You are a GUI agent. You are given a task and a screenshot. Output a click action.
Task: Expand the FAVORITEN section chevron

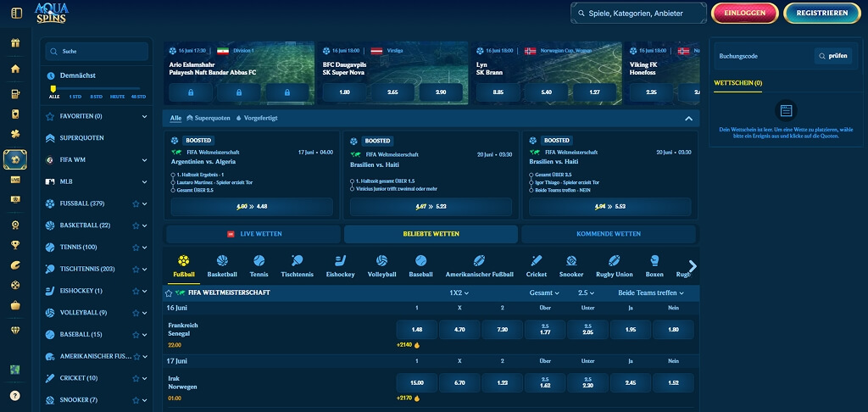point(144,116)
